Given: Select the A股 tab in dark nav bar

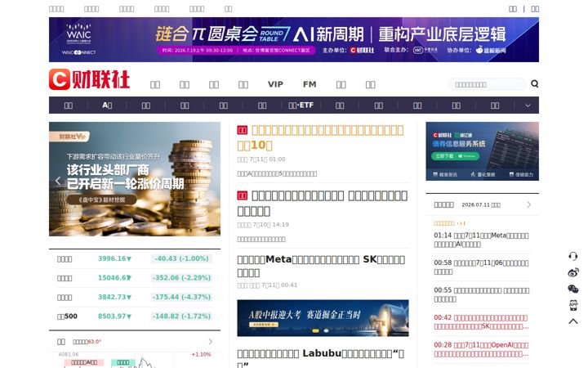Looking at the screenshot, I should (x=107, y=105).
